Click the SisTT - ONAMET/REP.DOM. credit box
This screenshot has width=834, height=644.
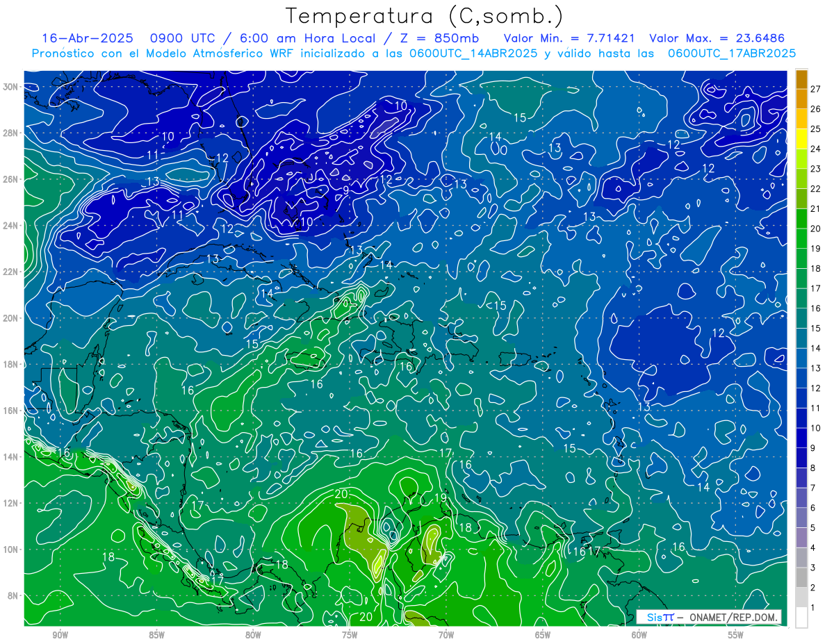click(709, 617)
